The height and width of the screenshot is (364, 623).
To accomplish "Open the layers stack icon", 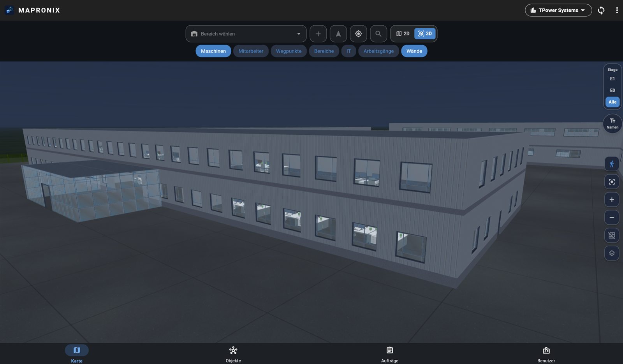I will click(612, 253).
